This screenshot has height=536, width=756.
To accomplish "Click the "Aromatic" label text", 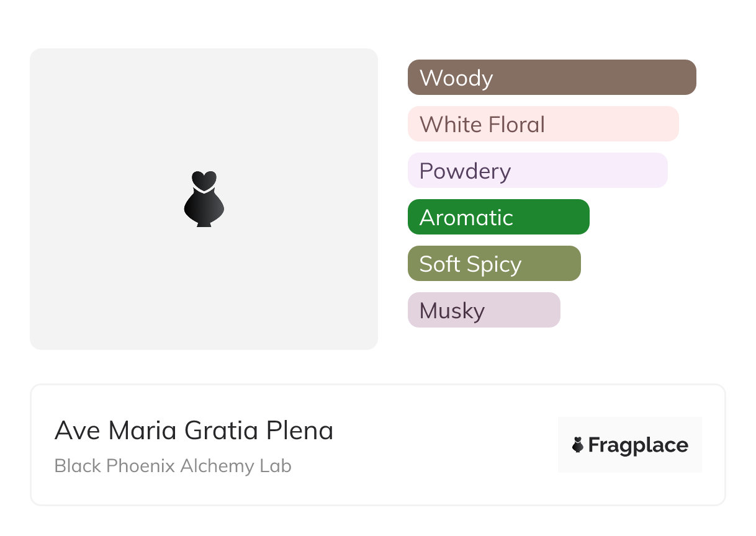I will [x=466, y=218].
